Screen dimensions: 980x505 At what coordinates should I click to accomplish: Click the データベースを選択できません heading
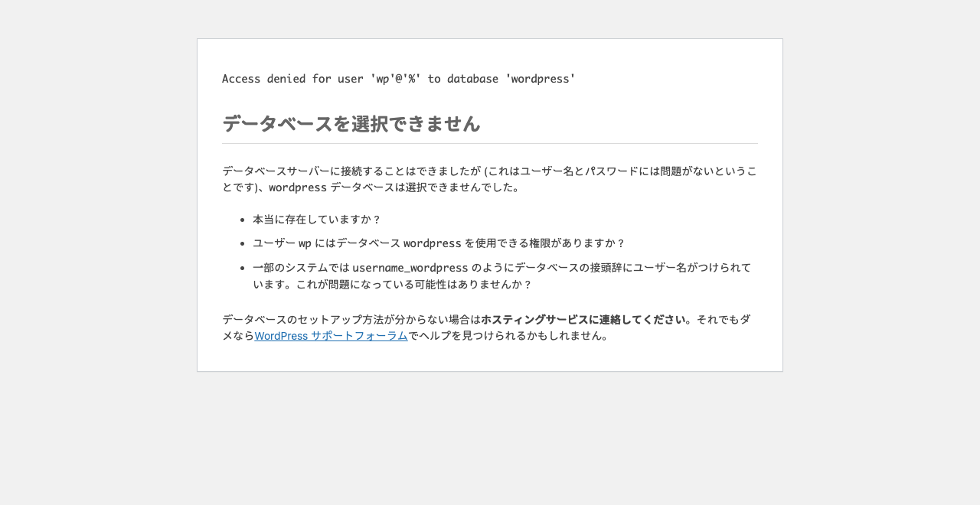[x=351, y=123]
